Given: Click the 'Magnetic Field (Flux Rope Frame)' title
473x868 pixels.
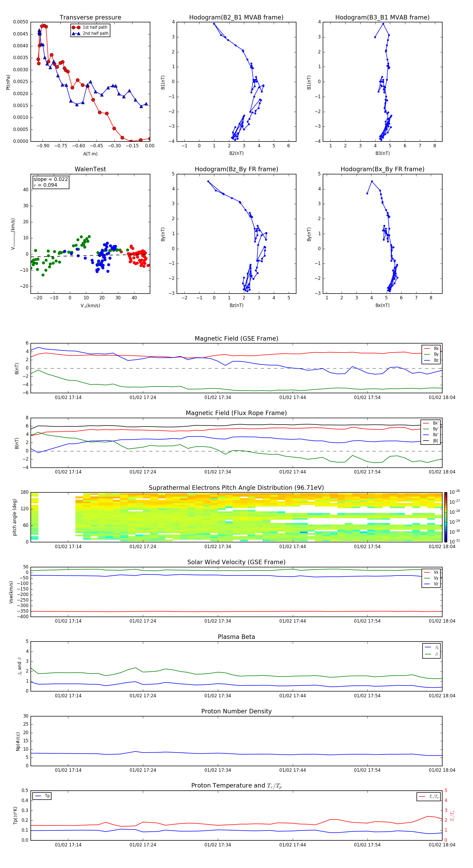Looking at the screenshot, I should (x=236, y=413).
